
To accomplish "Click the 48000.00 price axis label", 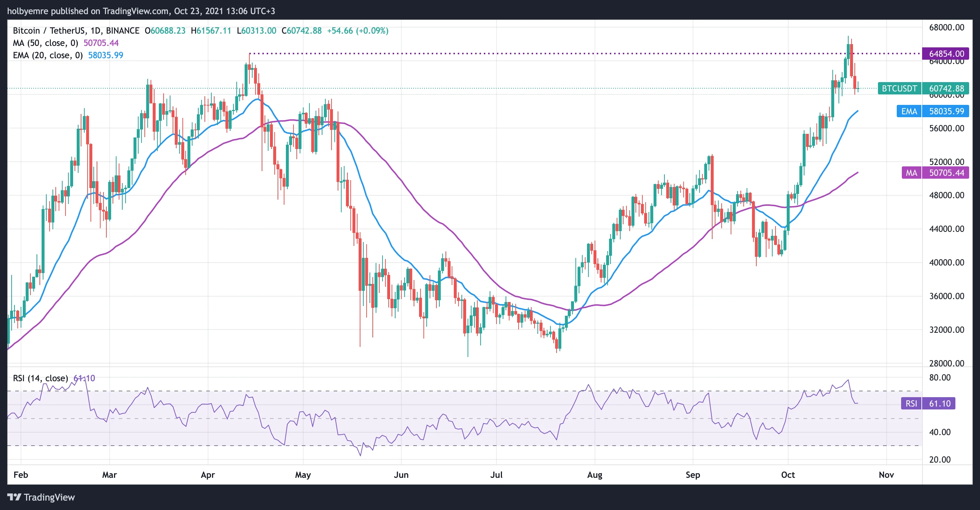I will 946,195.
